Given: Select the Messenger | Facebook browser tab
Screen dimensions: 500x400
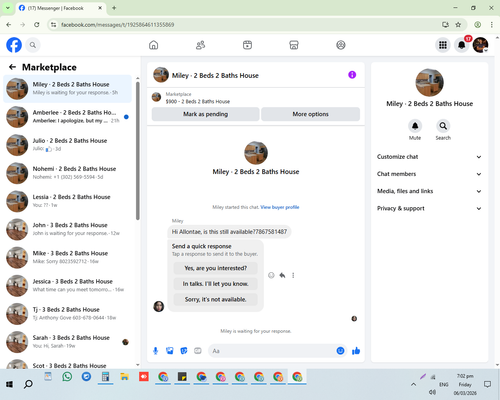Looking at the screenshot, I should [60, 8].
